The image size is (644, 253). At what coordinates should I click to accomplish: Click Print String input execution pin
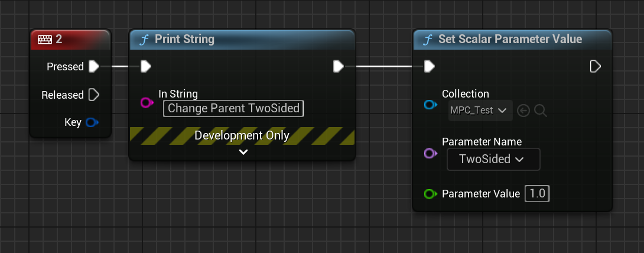point(146,66)
